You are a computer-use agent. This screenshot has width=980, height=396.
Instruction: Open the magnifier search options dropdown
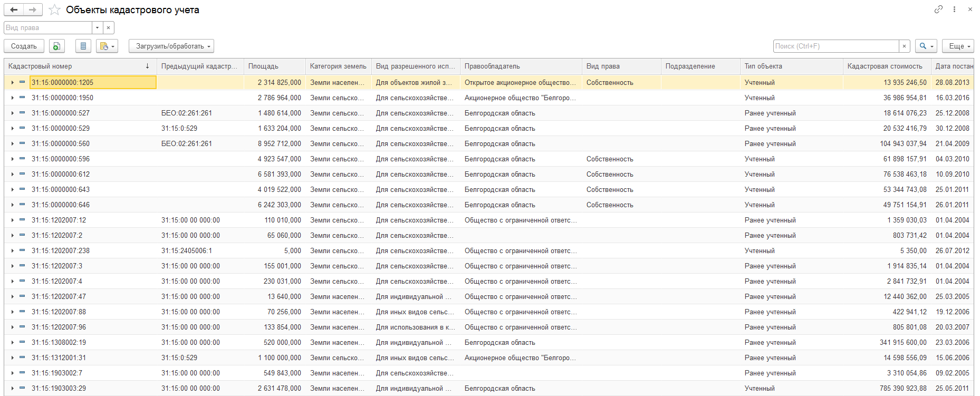[x=926, y=46]
